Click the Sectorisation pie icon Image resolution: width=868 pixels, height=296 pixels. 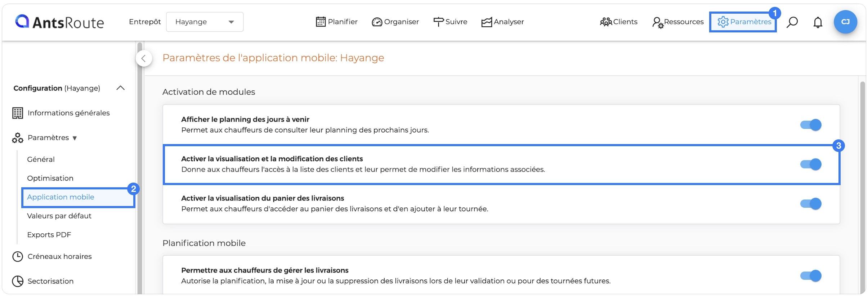pyautogui.click(x=18, y=281)
